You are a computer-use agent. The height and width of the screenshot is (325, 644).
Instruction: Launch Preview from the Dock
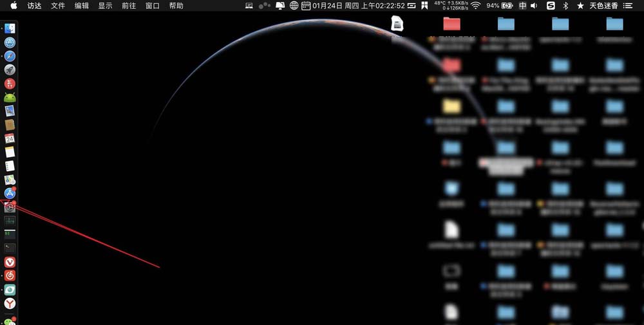point(10,111)
